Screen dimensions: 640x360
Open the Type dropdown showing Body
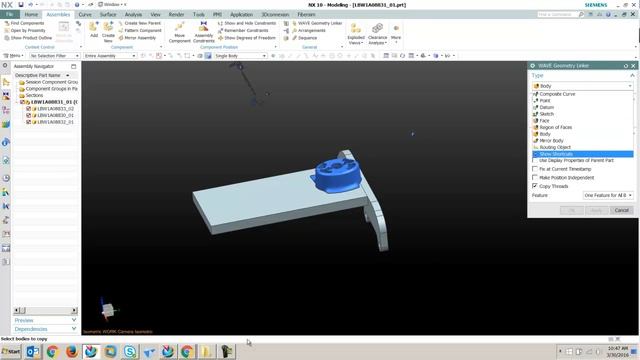pos(582,86)
